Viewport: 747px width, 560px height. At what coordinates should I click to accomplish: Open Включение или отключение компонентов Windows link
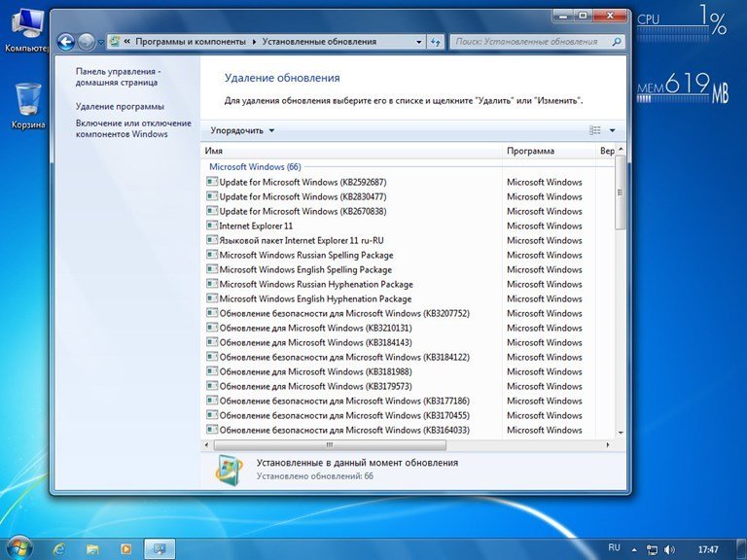(x=133, y=128)
